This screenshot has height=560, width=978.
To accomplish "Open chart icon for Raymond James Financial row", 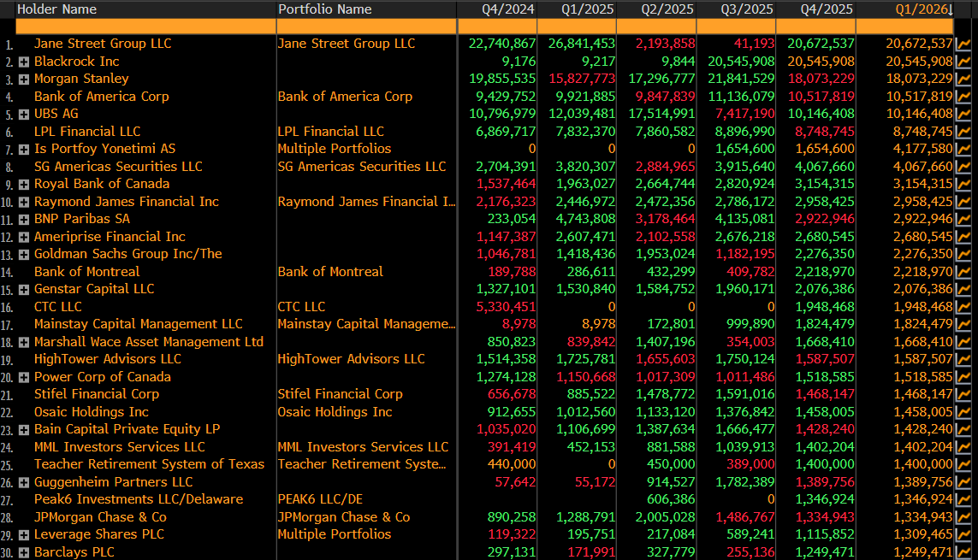I will coord(963,202).
